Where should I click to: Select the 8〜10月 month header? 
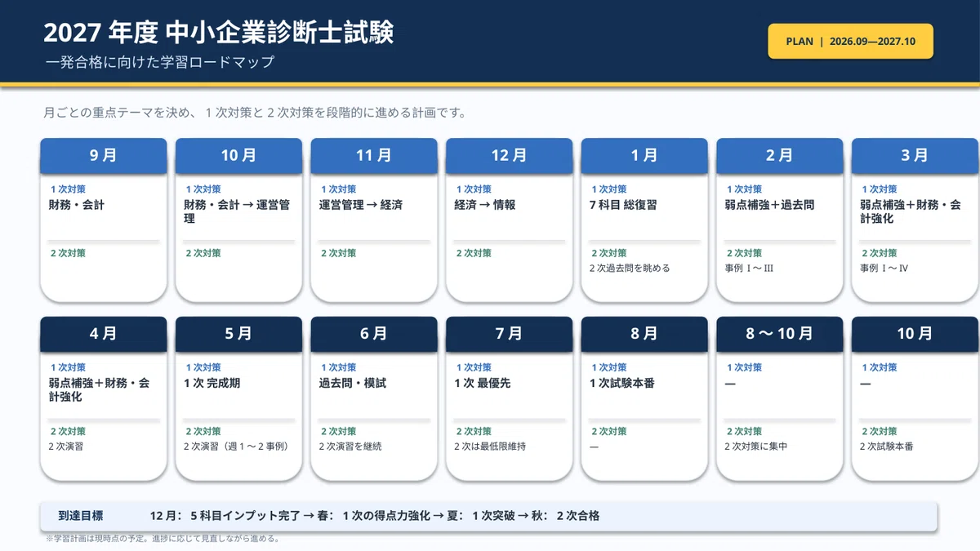780,334
